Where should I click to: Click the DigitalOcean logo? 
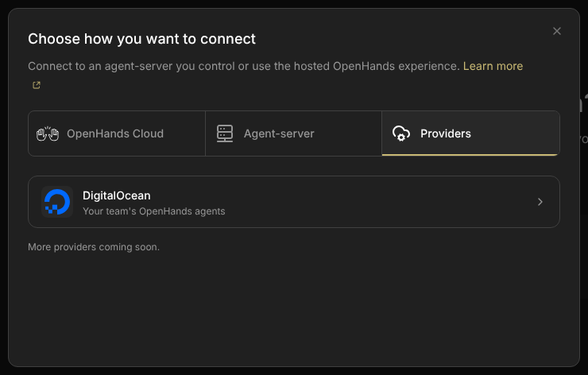click(x=57, y=202)
